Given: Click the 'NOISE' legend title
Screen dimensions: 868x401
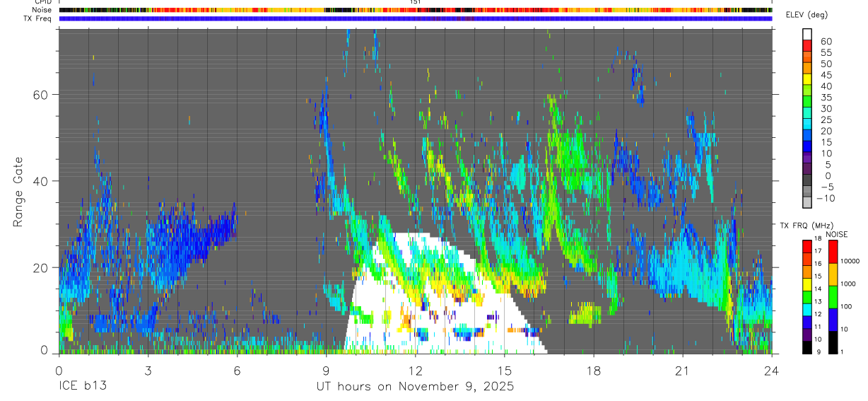Looking at the screenshot, I should [837, 234].
